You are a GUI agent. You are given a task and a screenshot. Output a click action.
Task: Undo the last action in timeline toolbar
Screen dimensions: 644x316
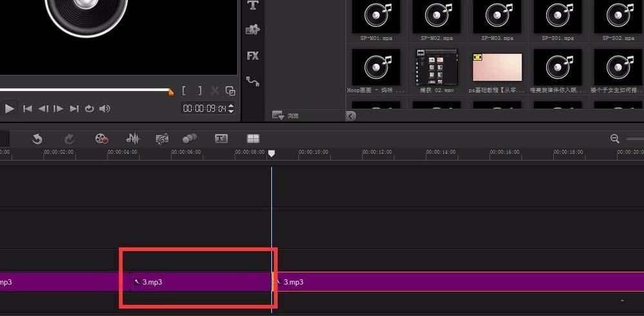coord(37,139)
